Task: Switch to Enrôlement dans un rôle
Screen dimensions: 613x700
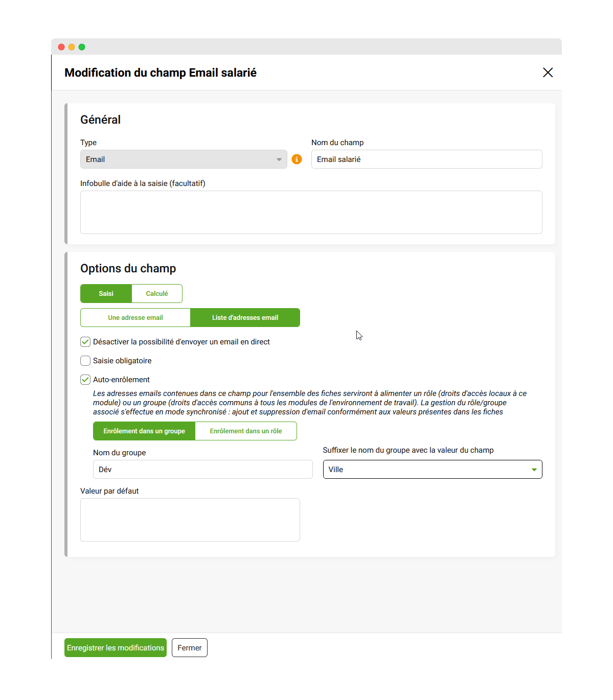Action: pyautogui.click(x=246, y=431)
